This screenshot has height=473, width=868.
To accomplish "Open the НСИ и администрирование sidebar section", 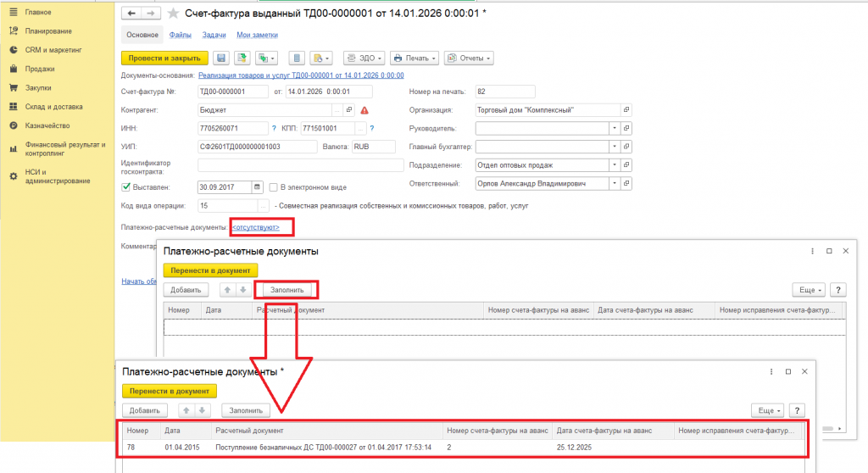I will 57,176.
